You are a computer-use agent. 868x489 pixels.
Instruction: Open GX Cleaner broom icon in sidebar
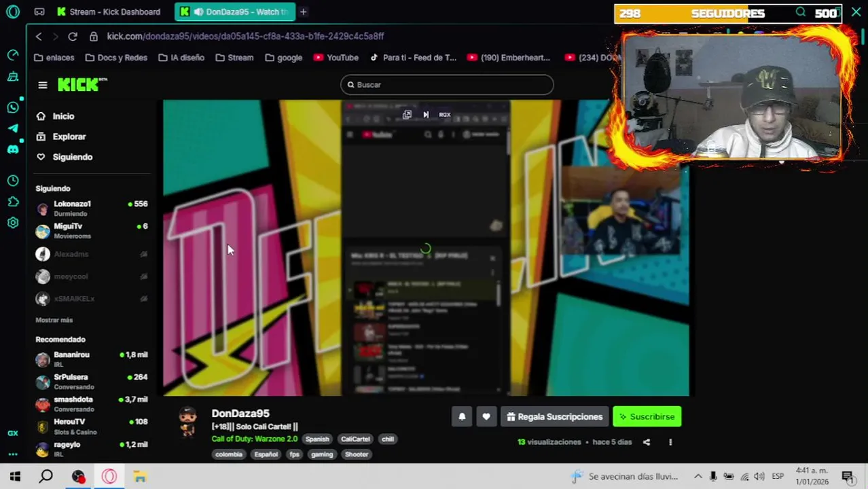[13, 77]
